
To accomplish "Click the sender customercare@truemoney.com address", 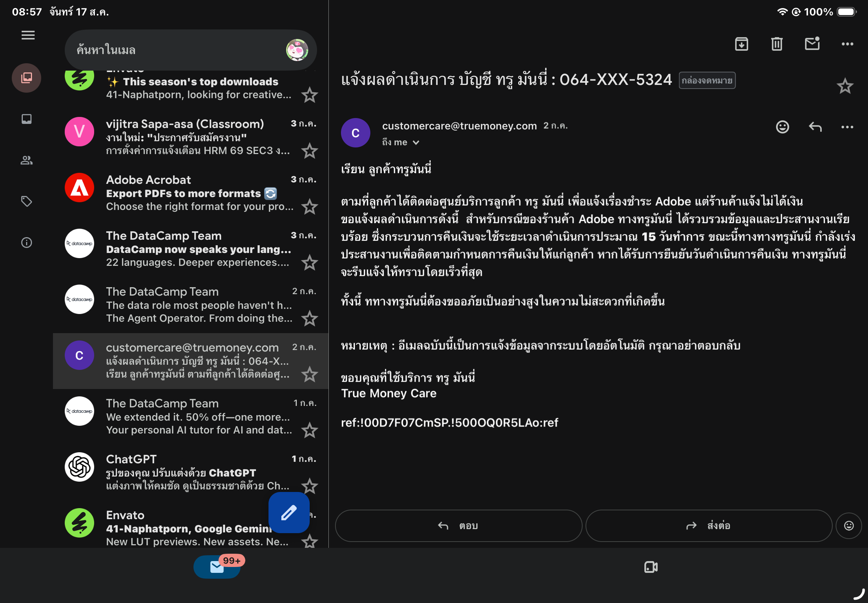I will [x=459, y=126].
